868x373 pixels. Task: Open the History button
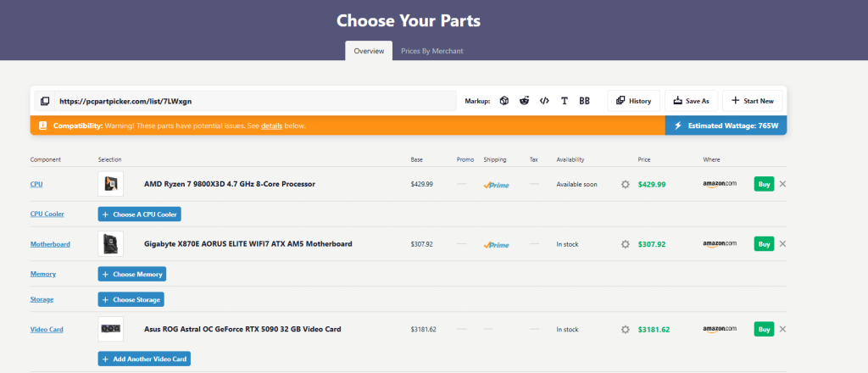[634, 101]
